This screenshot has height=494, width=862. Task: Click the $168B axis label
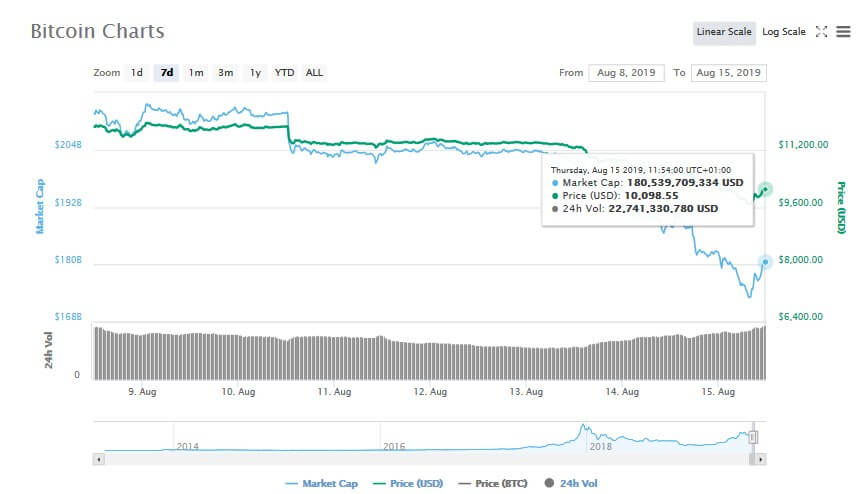[68, 317]
